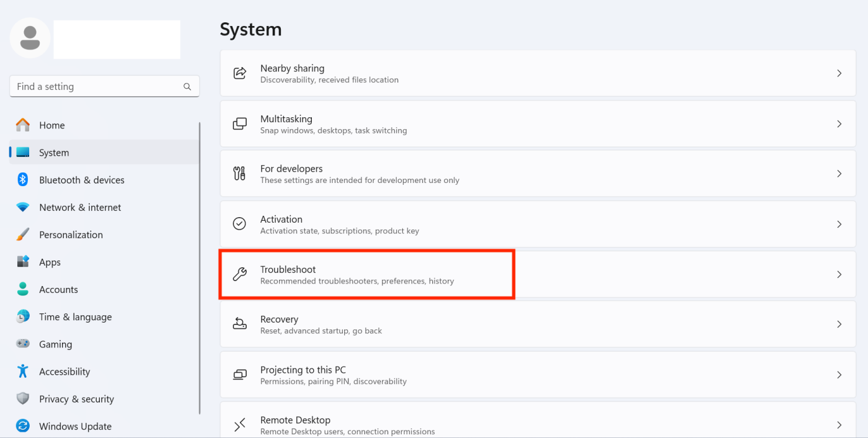Image resolution: width=868 pixels, height=438 pixels.
Task: Expand the Recovery row chevron
Action: tap(839, 324)
